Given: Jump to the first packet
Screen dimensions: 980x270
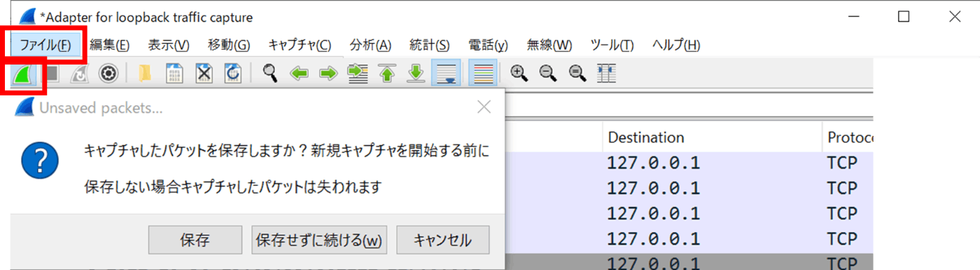Looking at the screenshot, I should [386, 74].
